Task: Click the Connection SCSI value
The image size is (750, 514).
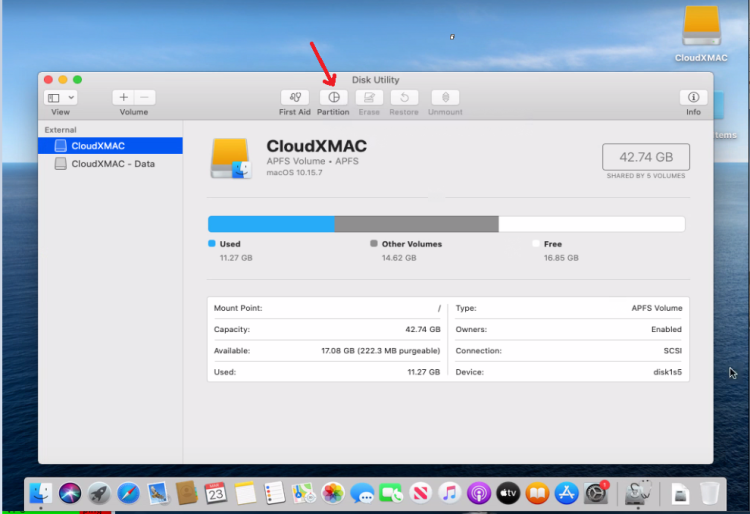Action: (x=673, y=351)
